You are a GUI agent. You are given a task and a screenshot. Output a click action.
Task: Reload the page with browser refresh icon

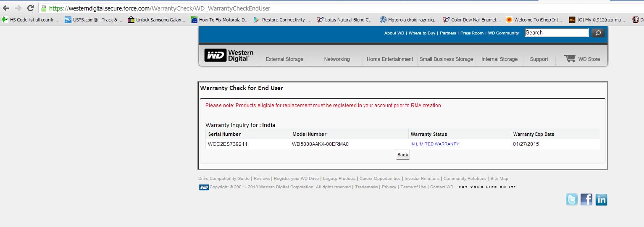(30, 8)
